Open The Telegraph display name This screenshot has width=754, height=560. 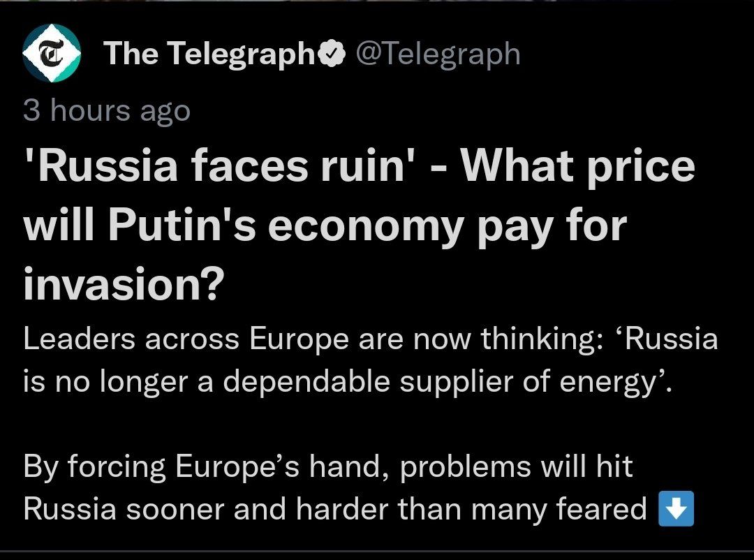pos(210,54)
